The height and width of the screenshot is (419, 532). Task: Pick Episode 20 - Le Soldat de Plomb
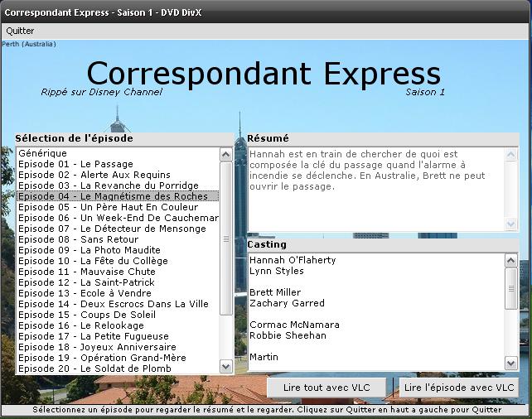(x=118, y=368)
